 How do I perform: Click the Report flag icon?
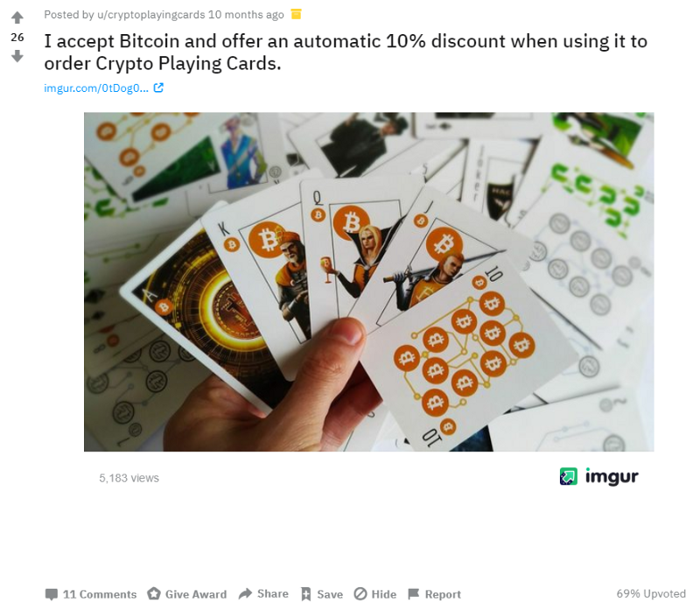[x=414, y=594]
